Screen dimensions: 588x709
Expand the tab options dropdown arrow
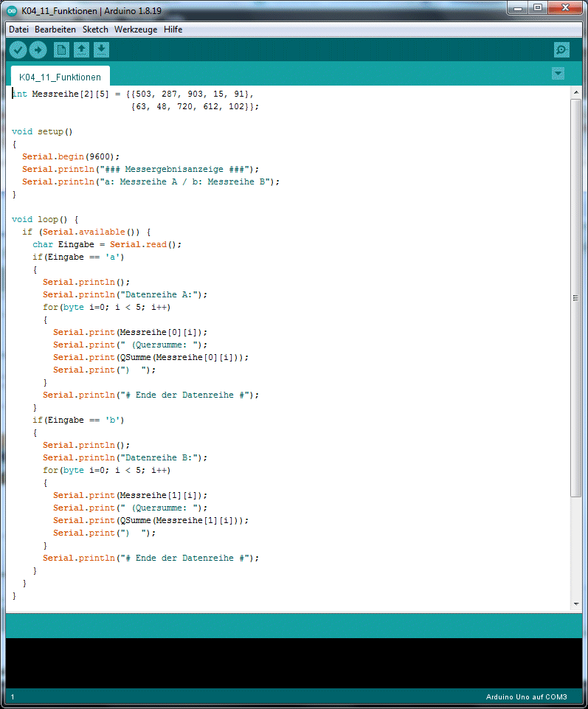click(x=558, y=73)
